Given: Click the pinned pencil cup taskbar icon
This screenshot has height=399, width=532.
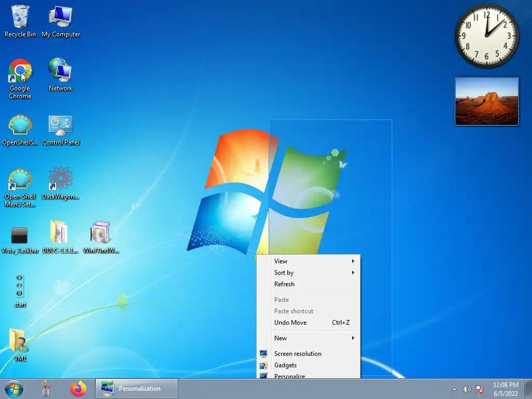Looking at the screenshot, I should [x=46, y=389].
